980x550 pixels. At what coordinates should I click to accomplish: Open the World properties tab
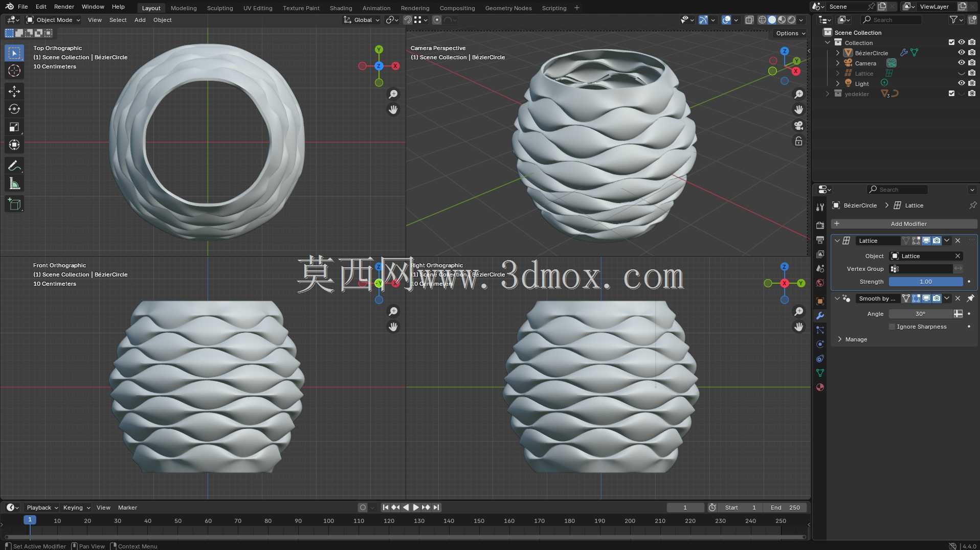[x=820, y=283]
